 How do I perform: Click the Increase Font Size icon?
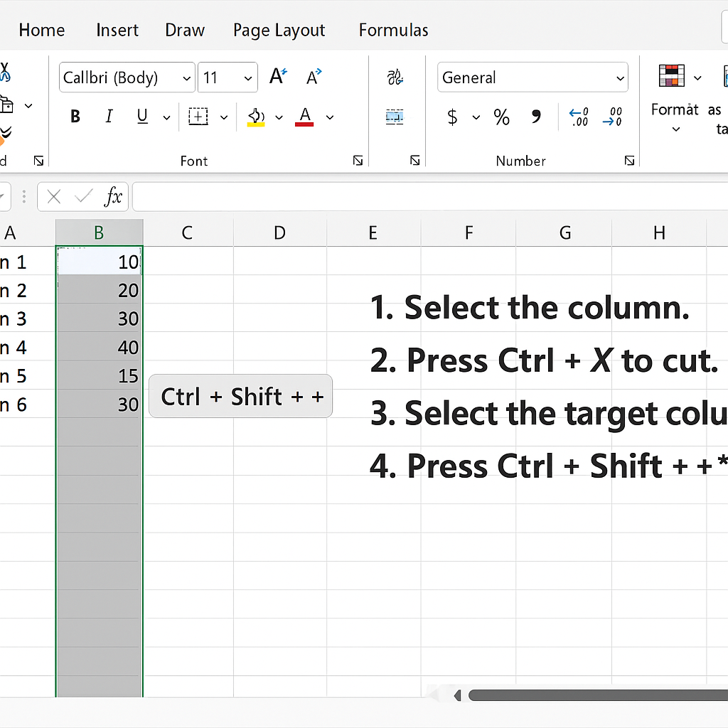click(x=278, y=77)
